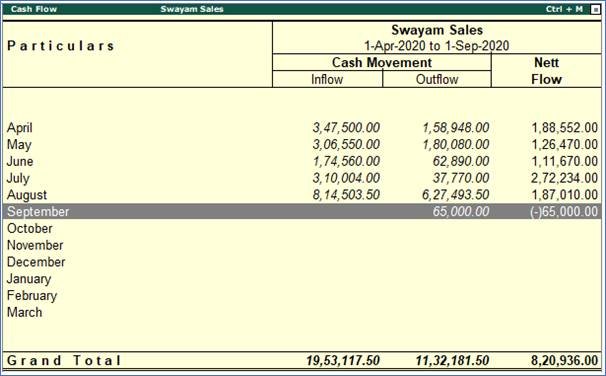
Task: Click the small box icon next to Ctrl + M
Action: (x=596, y=9)
